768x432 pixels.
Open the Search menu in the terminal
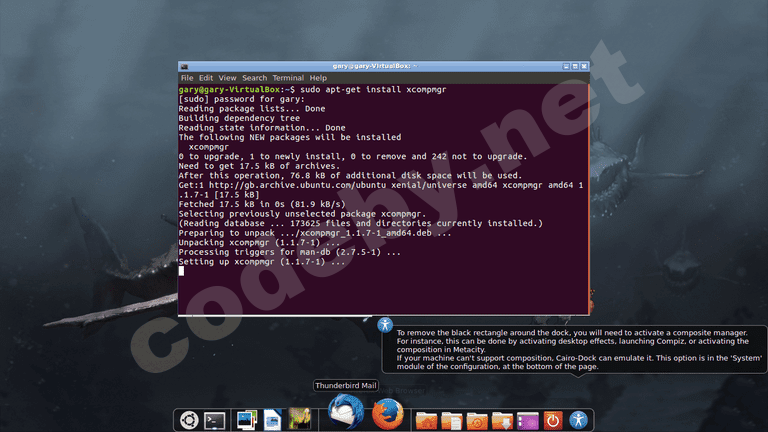coord(254,78)
